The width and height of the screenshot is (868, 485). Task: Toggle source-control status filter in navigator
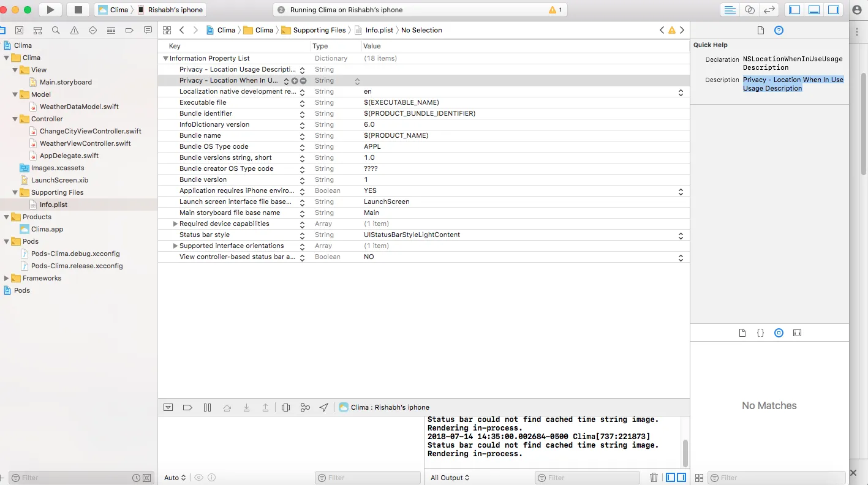click(x=146, y=478)
